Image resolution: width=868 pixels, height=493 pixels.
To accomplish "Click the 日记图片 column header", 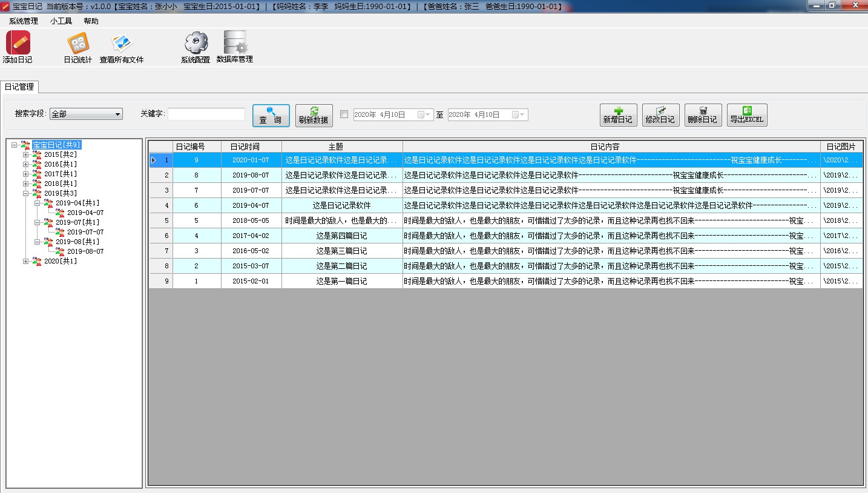I will pyautogui.click(x=841, y=147).
